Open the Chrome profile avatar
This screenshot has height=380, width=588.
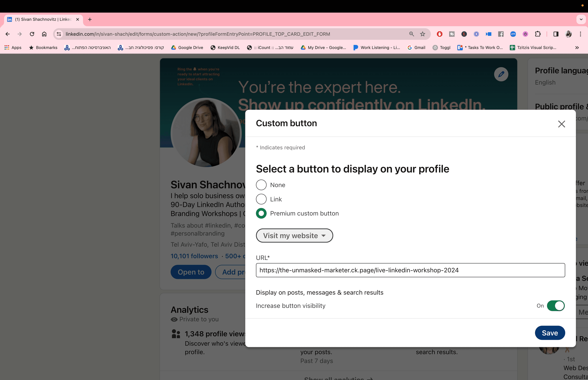coord(568,34)
